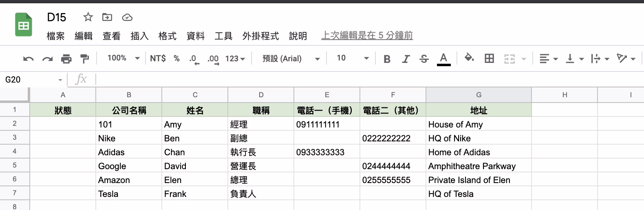Image resolution: width=644 pixels, height=210 pixels.
Task: Open the fill color picker
Action: click(x=469, y=58)
